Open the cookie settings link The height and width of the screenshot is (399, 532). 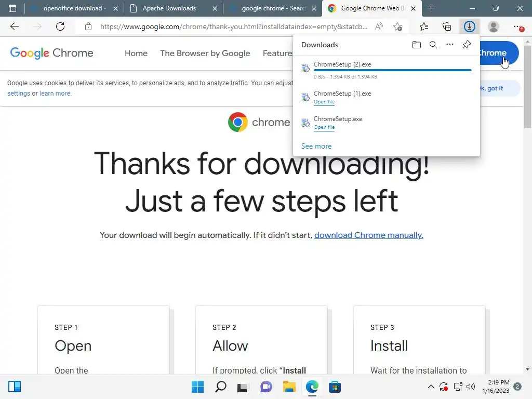pyautogui.click(x=19, y=94)
